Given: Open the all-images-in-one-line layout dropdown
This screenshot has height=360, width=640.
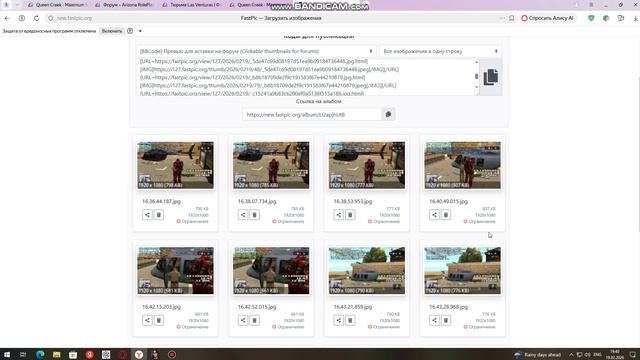Looking at the screenshot, I should point(440,51).
